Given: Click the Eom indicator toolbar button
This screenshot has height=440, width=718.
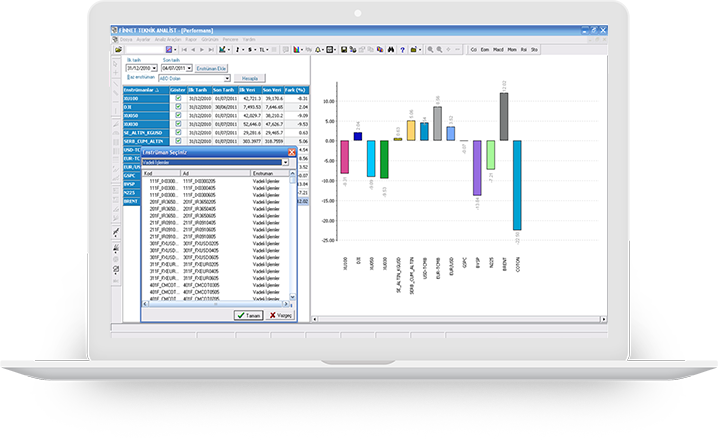Looking at the screenshot, I should (x=485, y=49).
